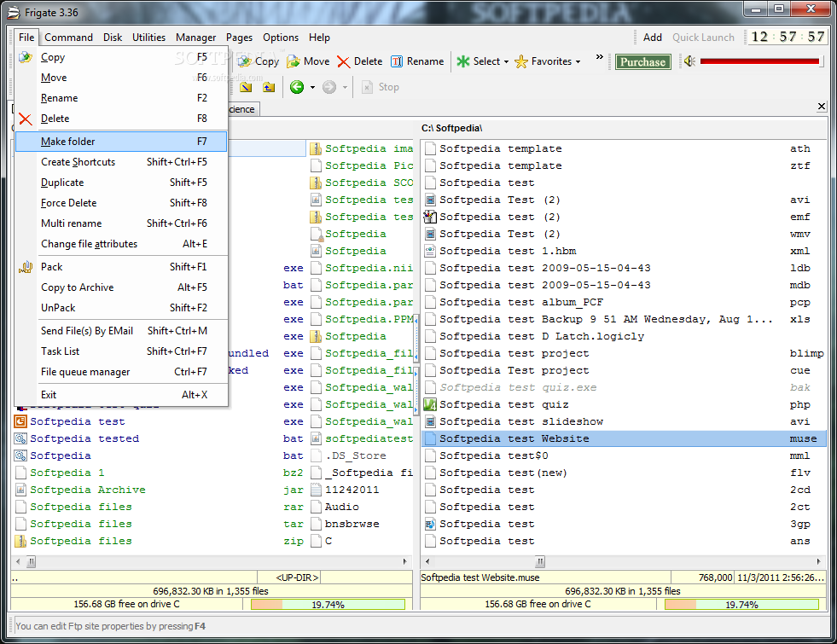The width and height of the screenshot is (837, 644).
Task: Choose UnPack menu entry
Action: point(121,308)
